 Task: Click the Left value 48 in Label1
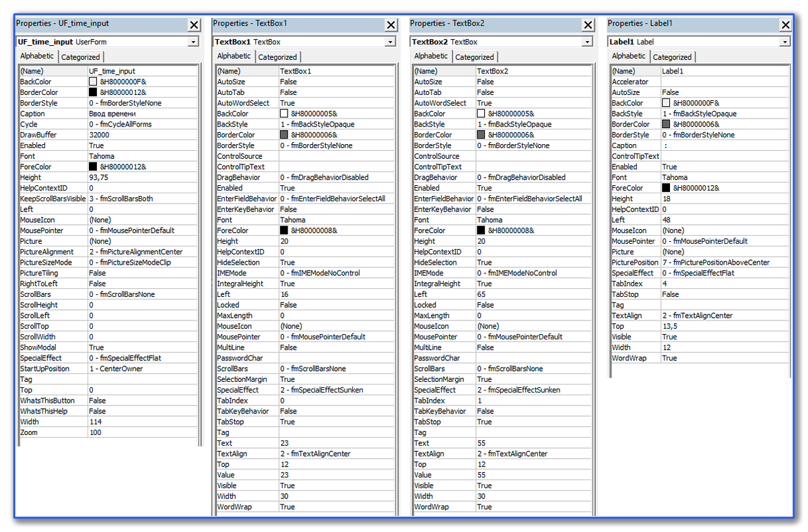pyautogui.click(x=725, y=220)
